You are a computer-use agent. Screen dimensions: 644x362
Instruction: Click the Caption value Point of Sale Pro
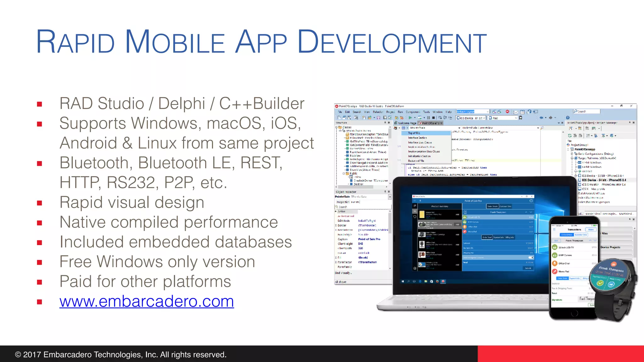(x=369, y=239)
